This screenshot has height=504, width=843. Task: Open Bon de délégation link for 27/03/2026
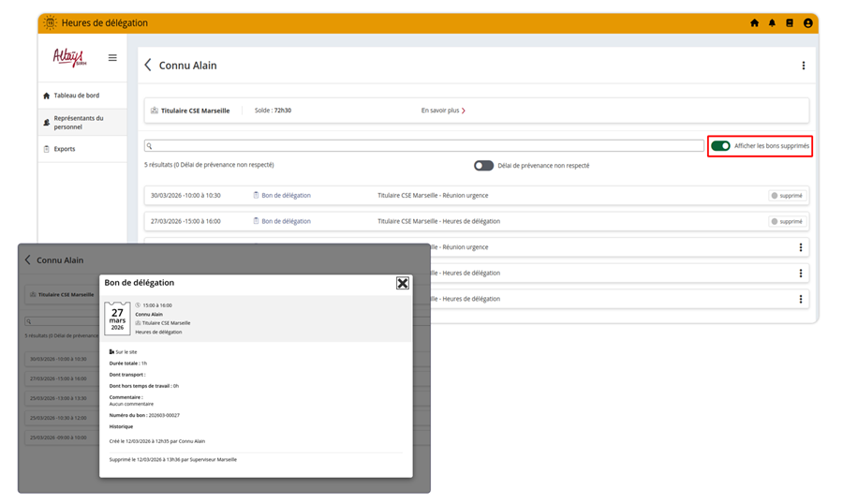pos(286,222)
